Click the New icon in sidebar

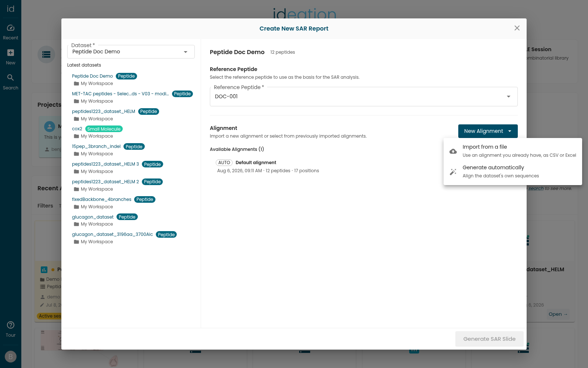click(x=11, y=53)
